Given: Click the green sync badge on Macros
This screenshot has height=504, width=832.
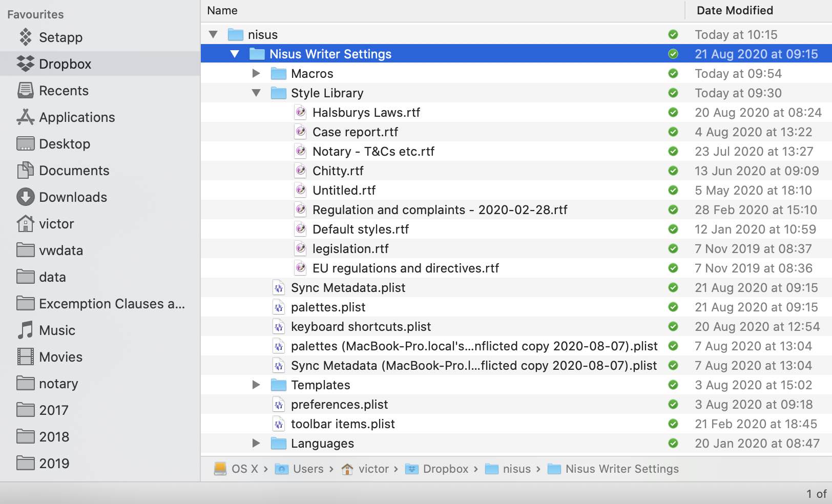Looking at the screenshot, I should (673, 73).
